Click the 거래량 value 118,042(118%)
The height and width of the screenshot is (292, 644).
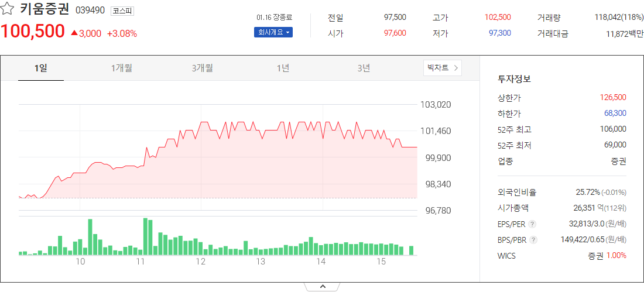click(619, 17)
